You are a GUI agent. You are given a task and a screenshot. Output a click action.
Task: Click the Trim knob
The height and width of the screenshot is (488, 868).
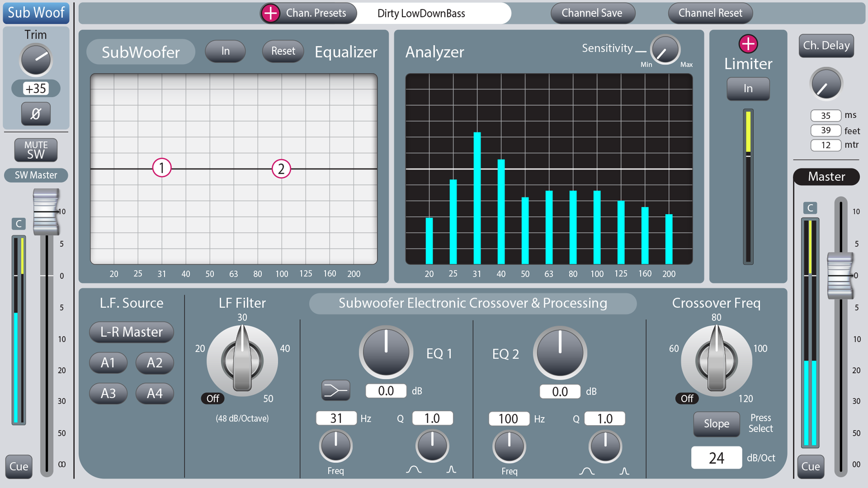tap(36, 60)
